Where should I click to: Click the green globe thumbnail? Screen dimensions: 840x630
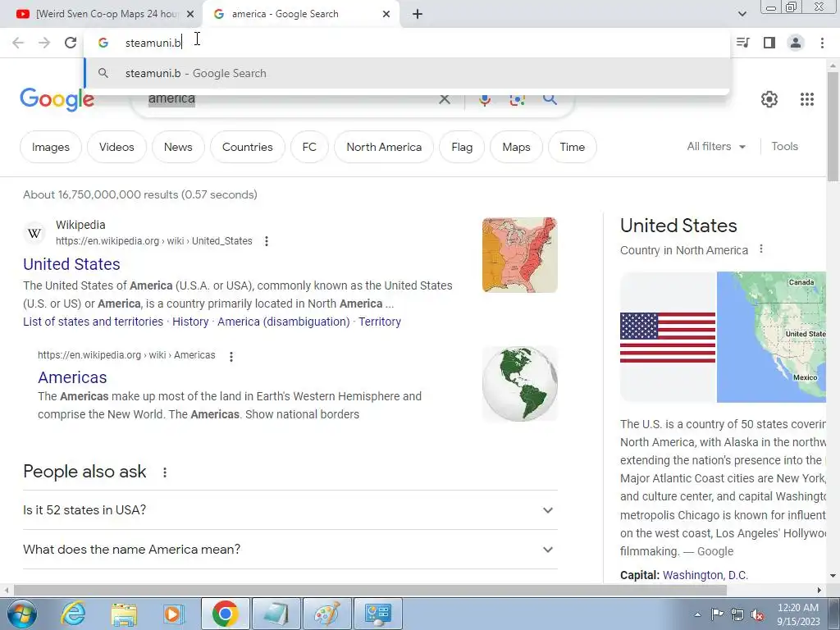(519, 384)
